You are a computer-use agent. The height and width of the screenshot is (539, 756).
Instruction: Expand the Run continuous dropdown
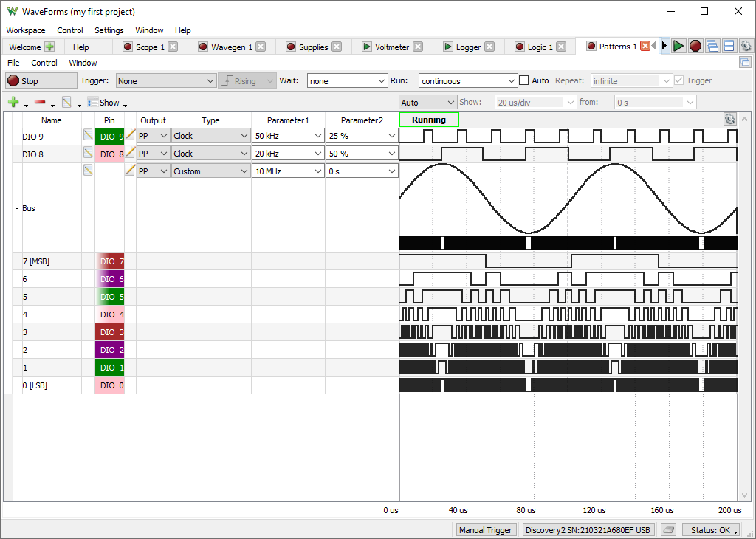[x=467, y=81]
